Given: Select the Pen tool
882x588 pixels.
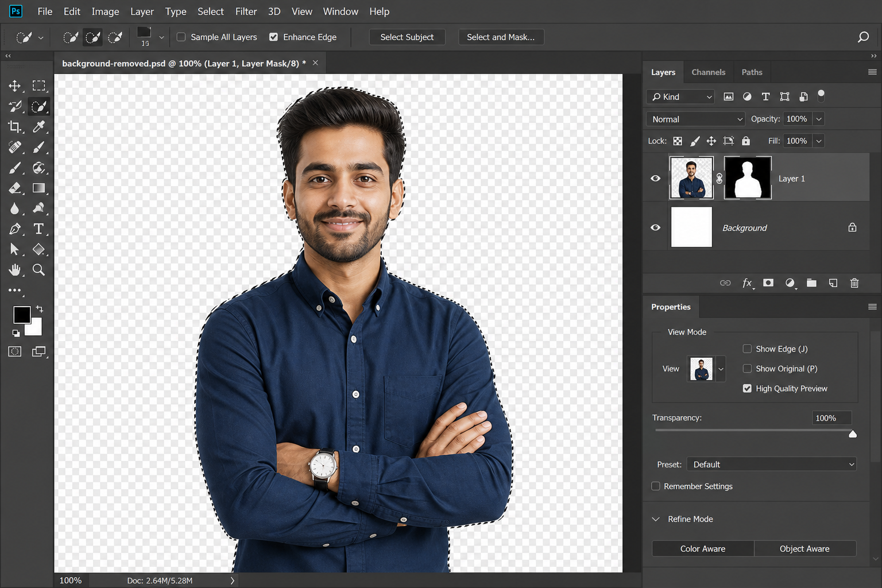Looking at the screenshot, I should coord(15,229).
